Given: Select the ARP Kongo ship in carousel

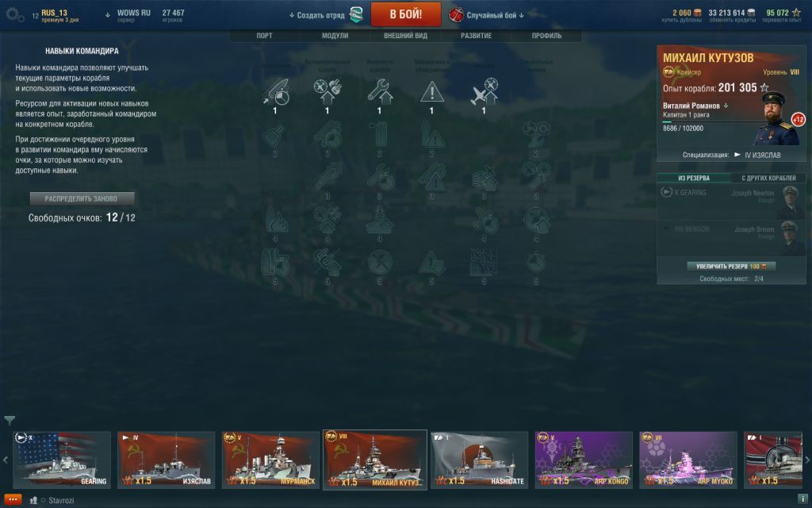Looking at the screenshot, I should click(584, 460).
